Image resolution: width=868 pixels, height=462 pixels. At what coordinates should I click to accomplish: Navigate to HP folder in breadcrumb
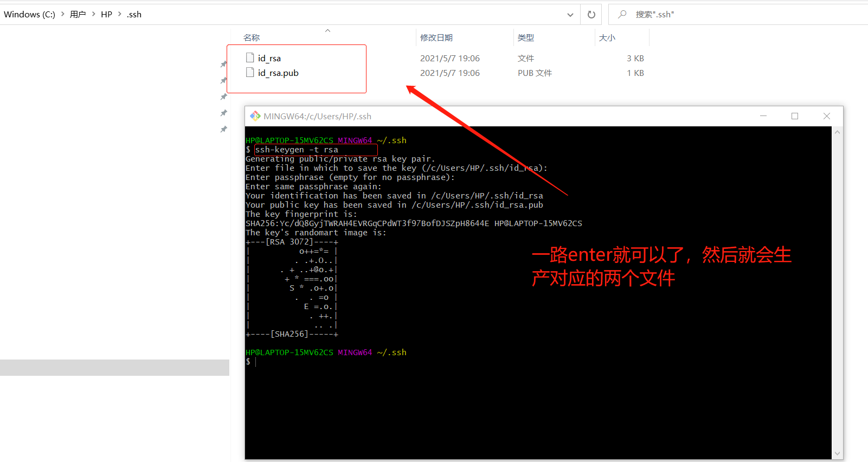[x=106, y=14]
